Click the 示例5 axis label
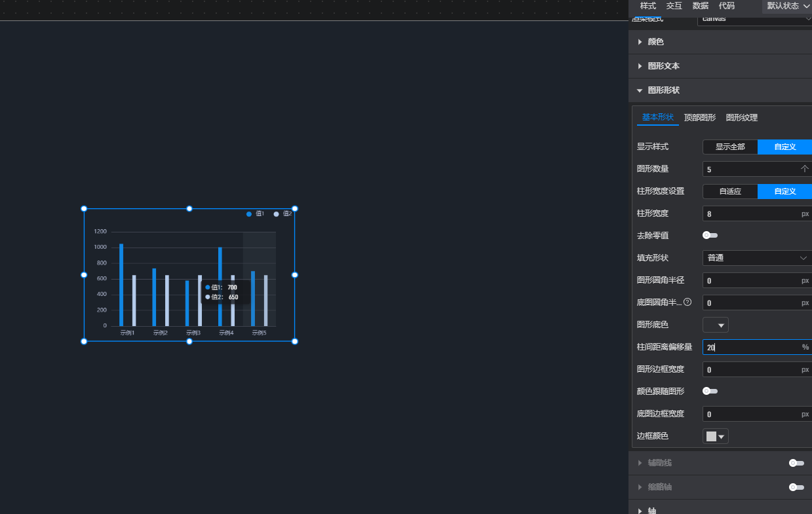 [260, 333]
